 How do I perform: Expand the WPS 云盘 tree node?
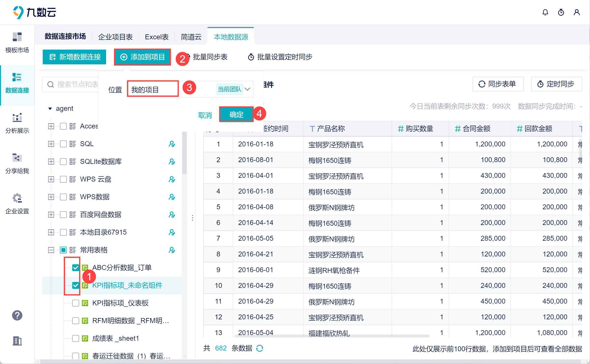[51, 179]
